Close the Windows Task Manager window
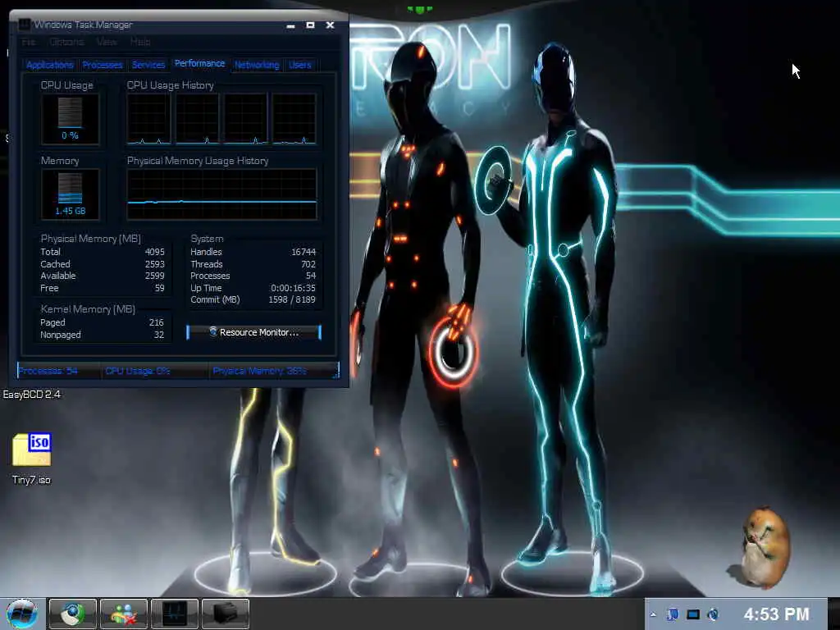Viewport: 840px width, 630px height. [x=330, y=25]
